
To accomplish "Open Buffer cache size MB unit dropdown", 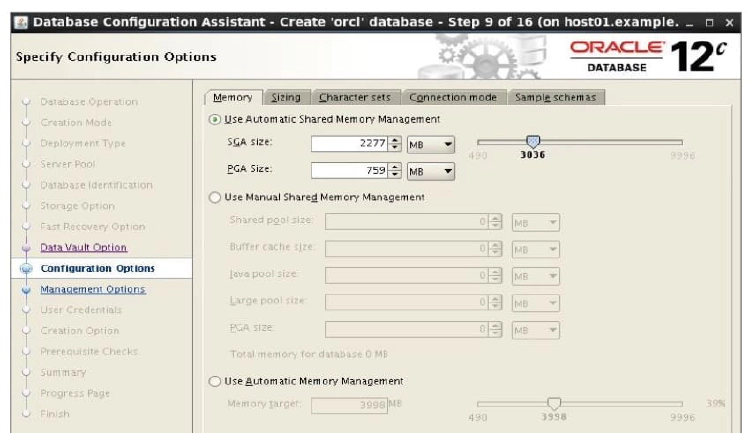I will tap(535, 249).
